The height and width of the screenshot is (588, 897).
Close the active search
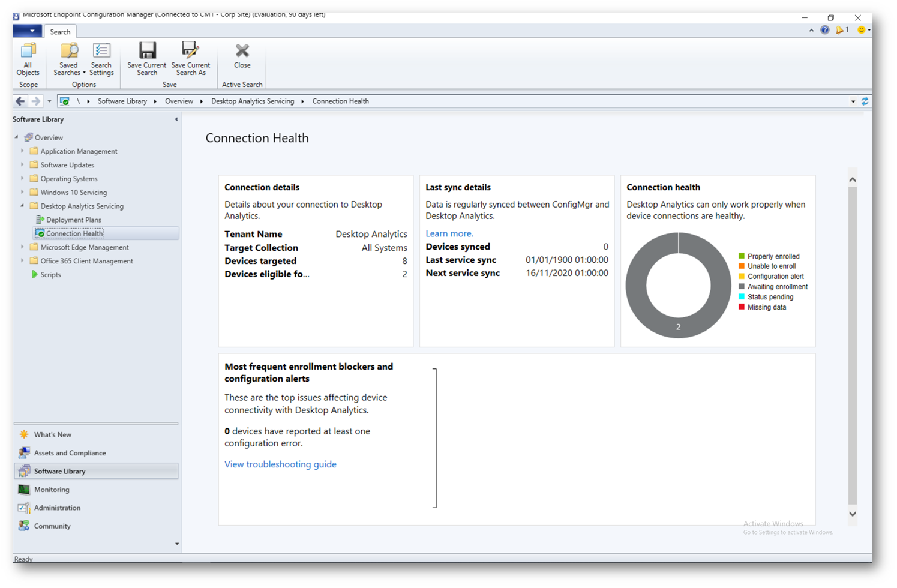(242, 56)
